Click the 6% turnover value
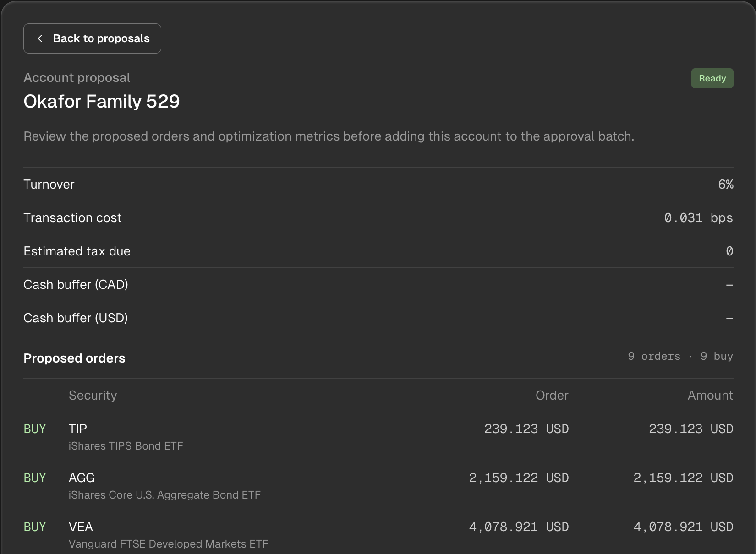The image size is (756, 554). coord(726,184)
